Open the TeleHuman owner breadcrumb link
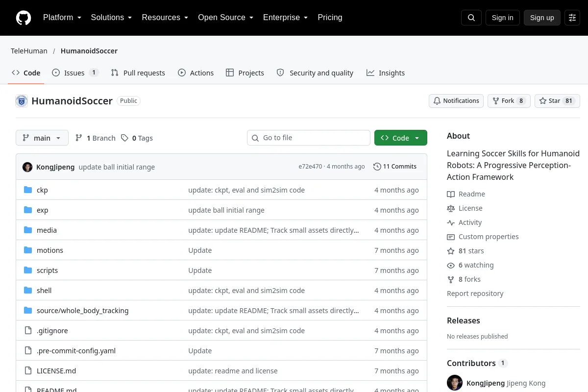588x392 pixels. tap(29, 51)
